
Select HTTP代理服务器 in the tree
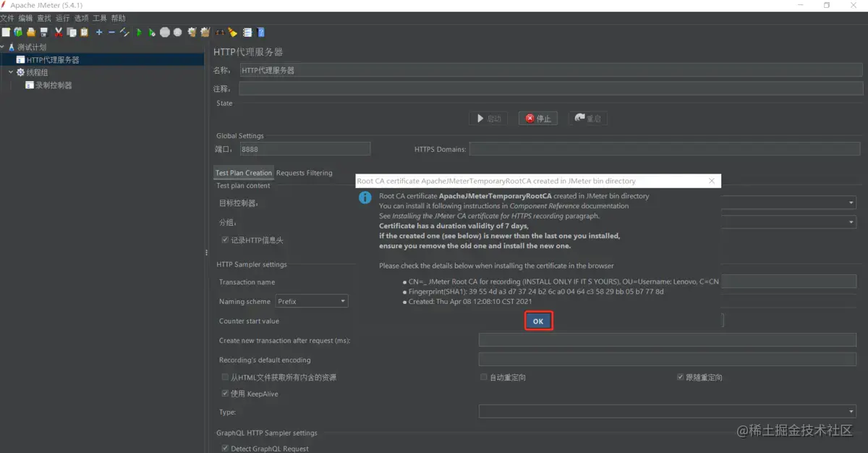click(x=53, y=60)
